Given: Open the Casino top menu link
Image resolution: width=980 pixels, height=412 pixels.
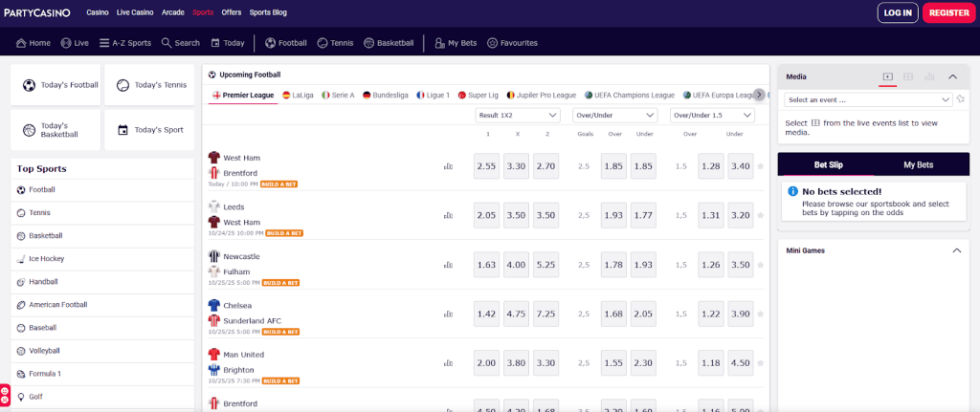Looking at the screenshot, I should (x=97, y=12).
